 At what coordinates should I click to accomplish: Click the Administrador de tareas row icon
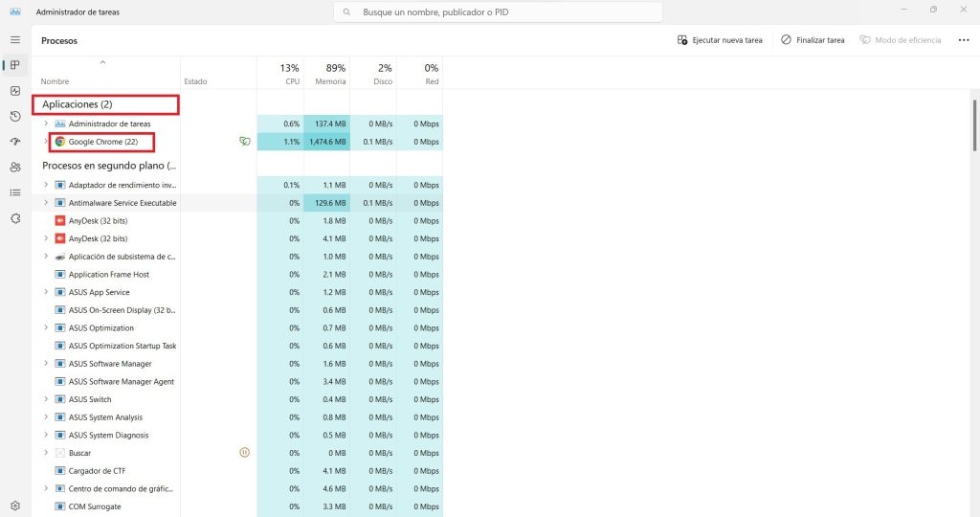[x=60, y=124]
